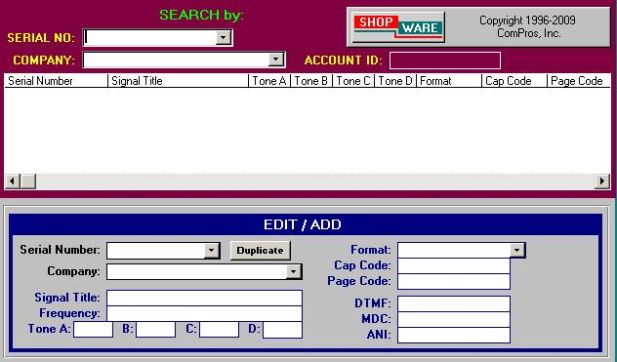
Task: Click the Tone B column header
Action: point(311,81)
